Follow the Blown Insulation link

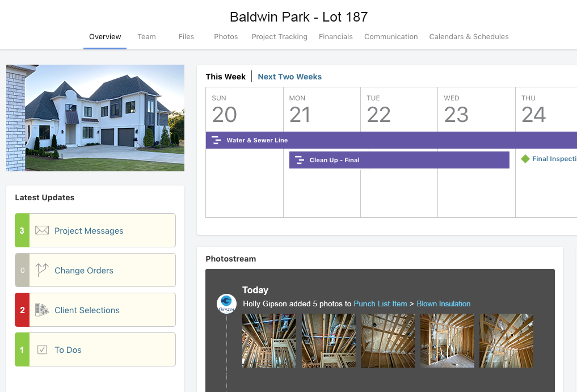coord(443,304)
